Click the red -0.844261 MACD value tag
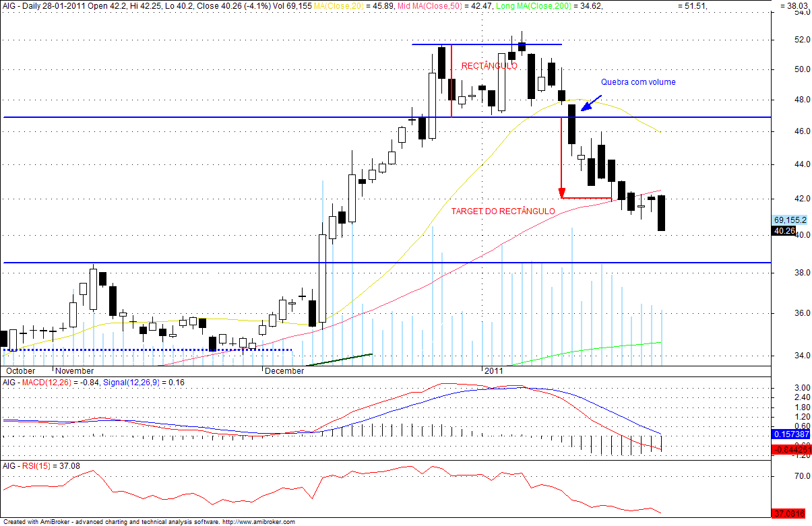The image size is (812, 526). tap(791, 449)
